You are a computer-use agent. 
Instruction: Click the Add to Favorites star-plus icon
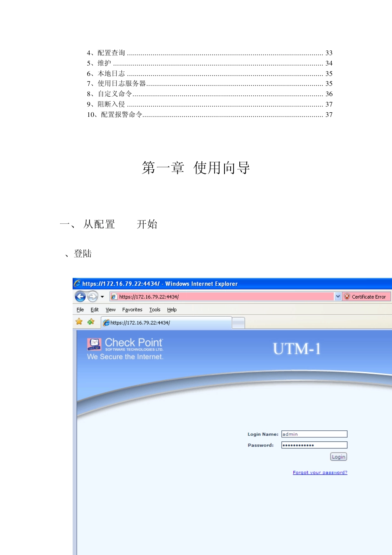(x=91, y=321)
